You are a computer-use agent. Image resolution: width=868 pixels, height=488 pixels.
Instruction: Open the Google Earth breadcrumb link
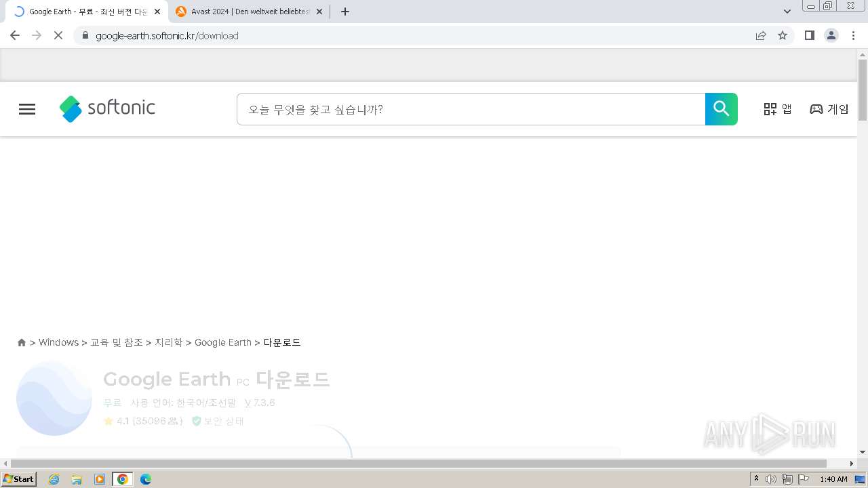pyautogui.click(x=223, y=342)
